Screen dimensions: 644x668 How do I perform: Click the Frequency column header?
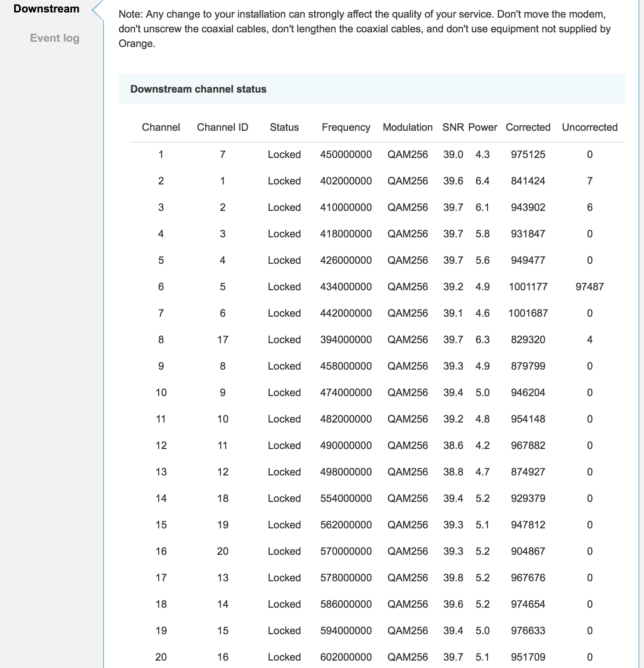(346, 128)
